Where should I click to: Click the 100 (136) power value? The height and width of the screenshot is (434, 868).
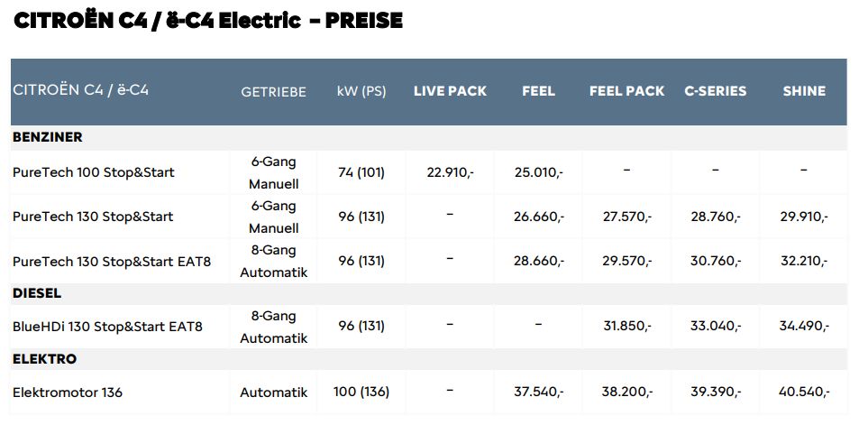(x=361, y=392)
